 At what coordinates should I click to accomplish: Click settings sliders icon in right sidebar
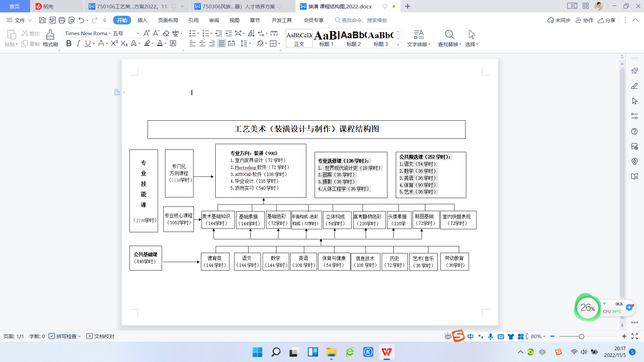point(635,116)
